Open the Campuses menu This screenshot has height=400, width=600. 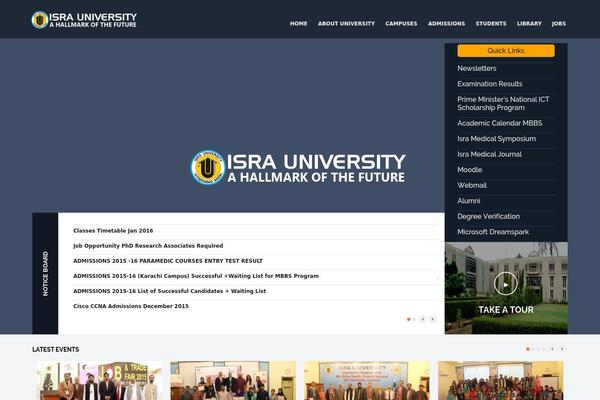point(401,23)
